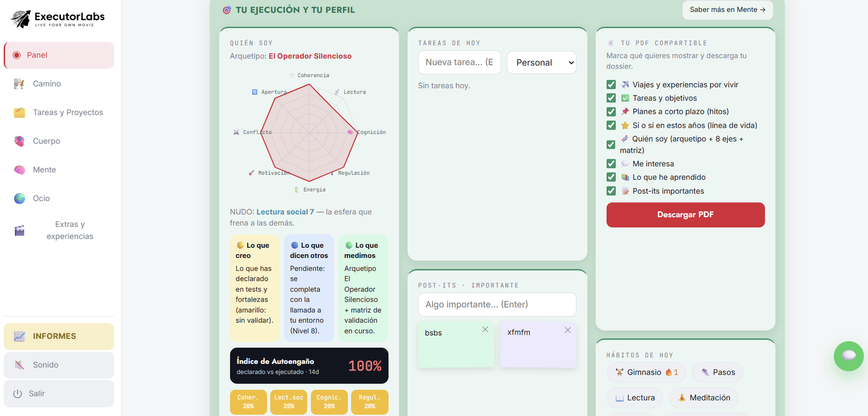This screenshot has width=868, height=416.
Task: Focus the Algo importante post-it input
Action: pyautogui.click(x=497, y=305)
